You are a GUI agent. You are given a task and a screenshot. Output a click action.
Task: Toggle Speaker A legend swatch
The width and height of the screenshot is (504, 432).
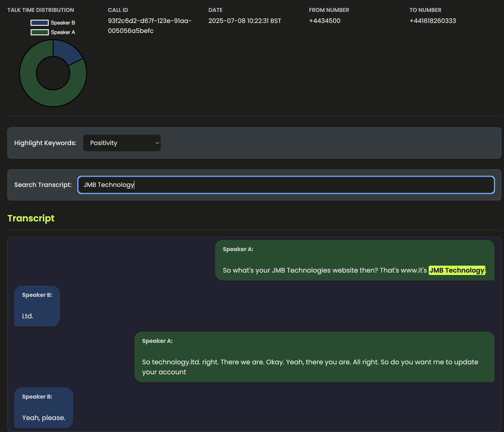[40, 32]
